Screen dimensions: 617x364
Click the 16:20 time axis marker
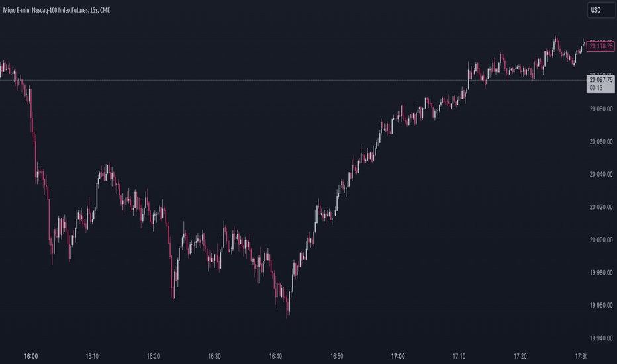pos(153,356)
